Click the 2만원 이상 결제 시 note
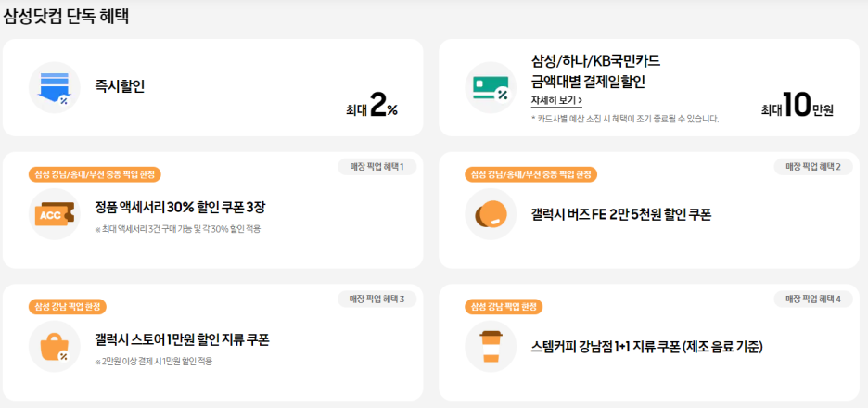 click(x=154, y=361)
